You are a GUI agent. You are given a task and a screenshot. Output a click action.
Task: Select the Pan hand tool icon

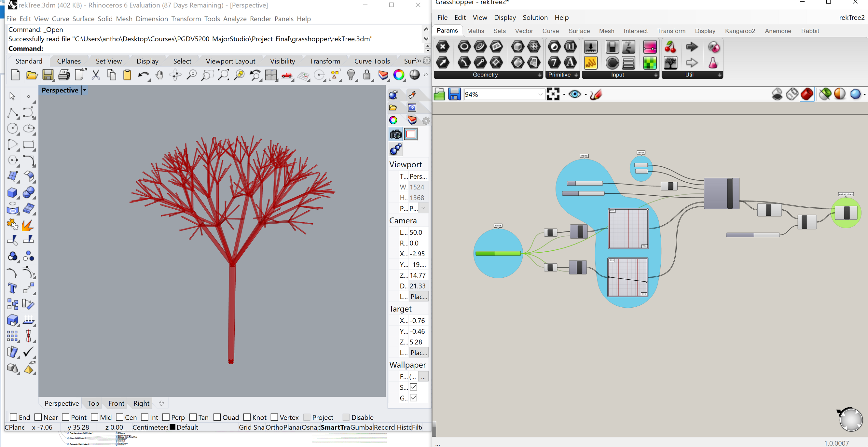[x=159, y=75]
